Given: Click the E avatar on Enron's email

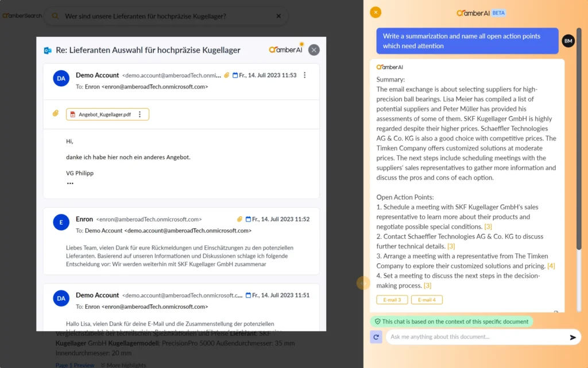Looking at the screenshot, I should pos(61,223).
